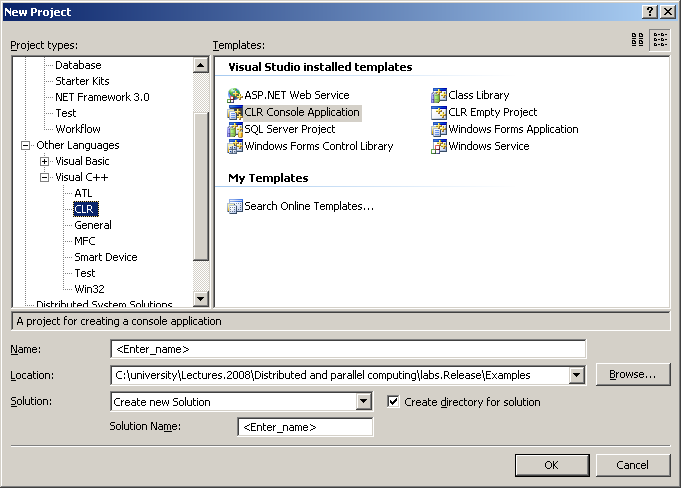
Task: Select Smart Device project type
Action: click(106, 257)
